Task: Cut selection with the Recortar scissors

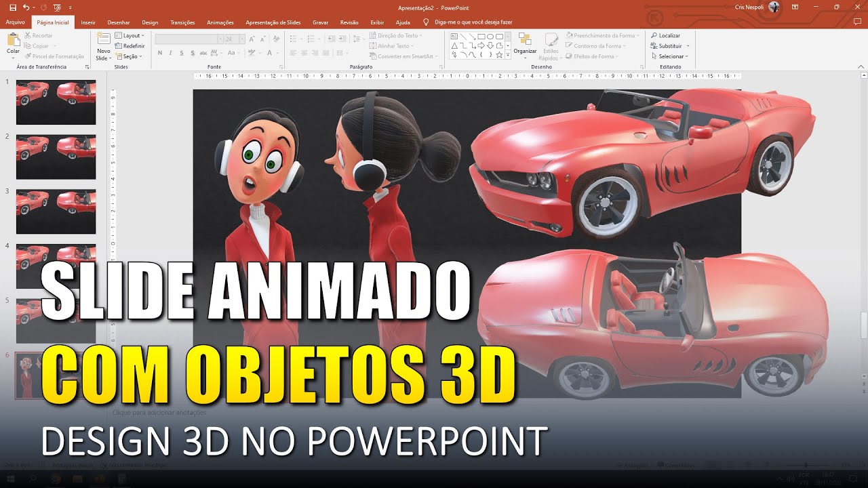Action: point(37,35)
